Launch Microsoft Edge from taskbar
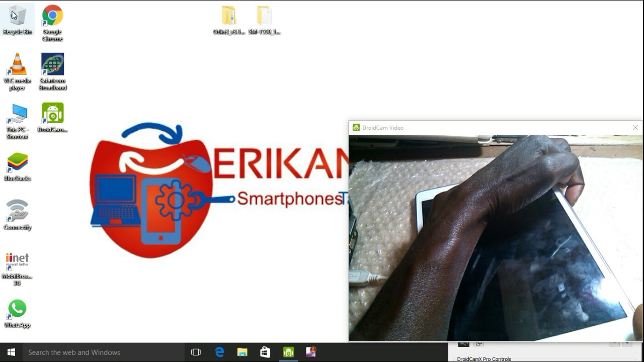 (x=219, y=352)
